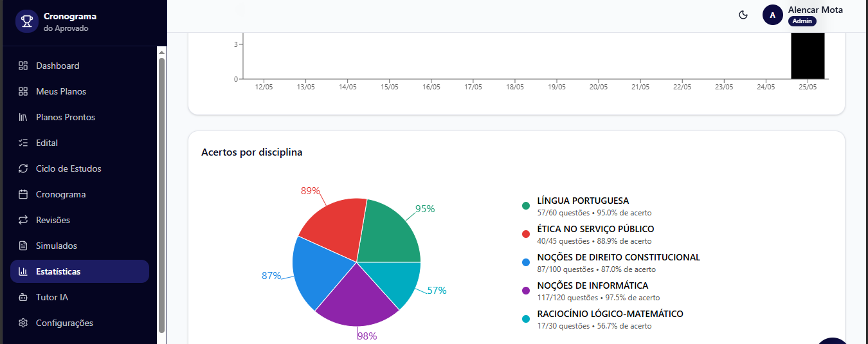868x344 pixels.
Task: Go to Simulados
Action: (x=80, y=246)
